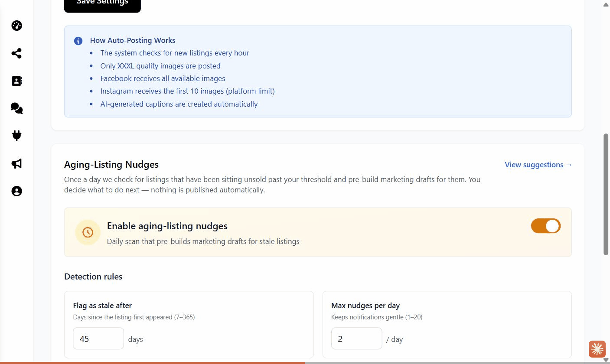This screenshot has width=610, height=364.
Task: Click the info icon beside How Auto-Posting Works
Action: 78,41
